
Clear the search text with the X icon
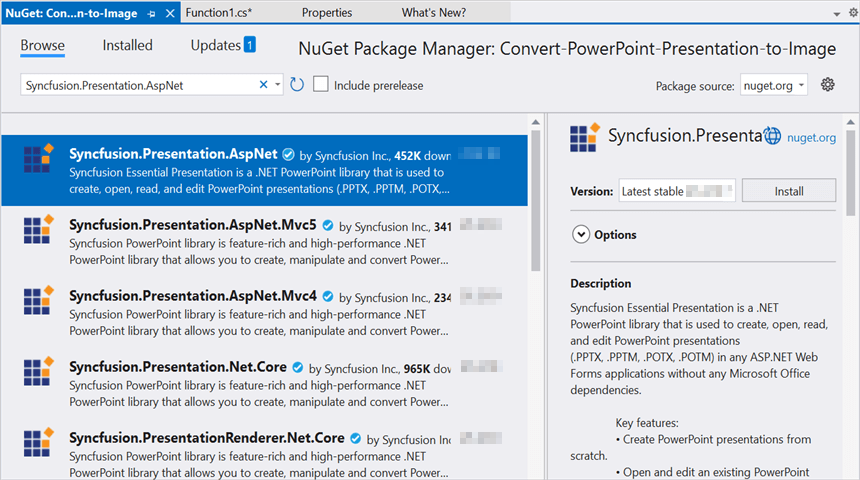[x=264, y=85]
